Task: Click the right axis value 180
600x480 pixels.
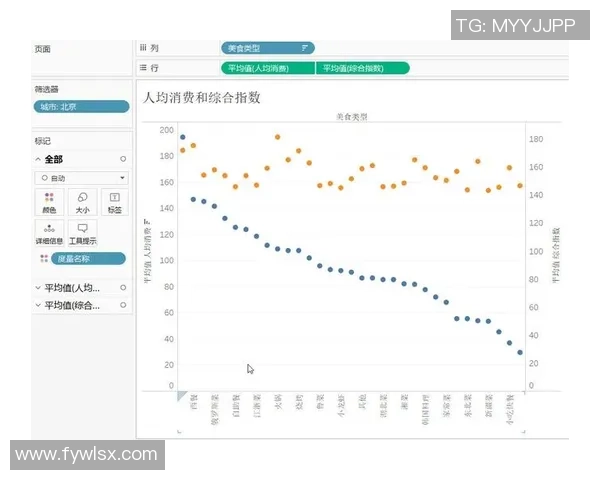Action: [536, 139]
